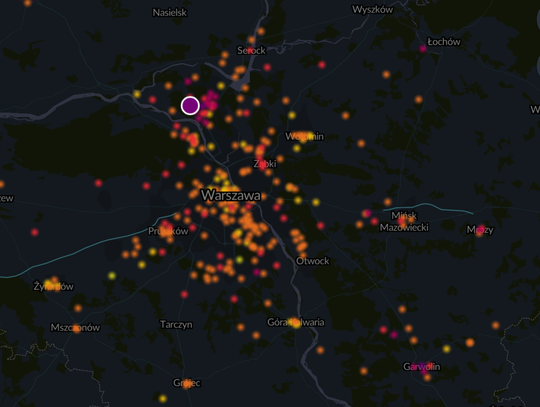
Task: Select the Serock town label
Action: tap(251, 51)
